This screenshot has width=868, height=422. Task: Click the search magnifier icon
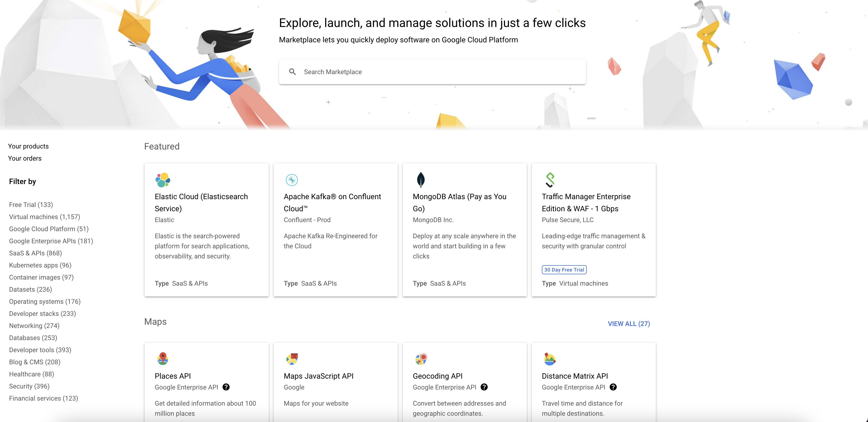(x=292, y=72)
